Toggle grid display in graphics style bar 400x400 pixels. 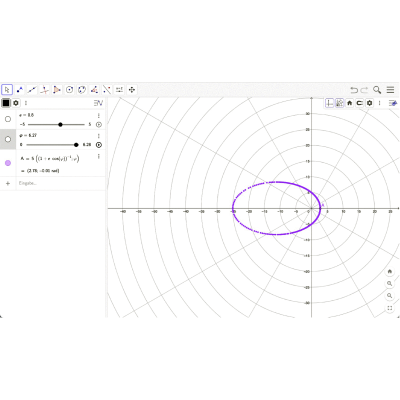point(339,103)
